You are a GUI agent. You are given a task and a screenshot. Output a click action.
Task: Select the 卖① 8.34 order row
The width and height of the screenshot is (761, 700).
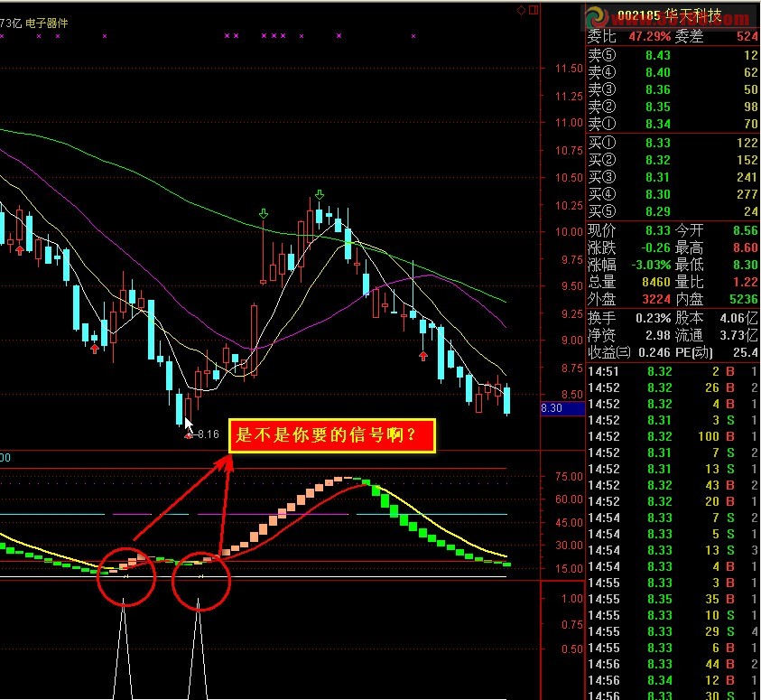(673, 124)
